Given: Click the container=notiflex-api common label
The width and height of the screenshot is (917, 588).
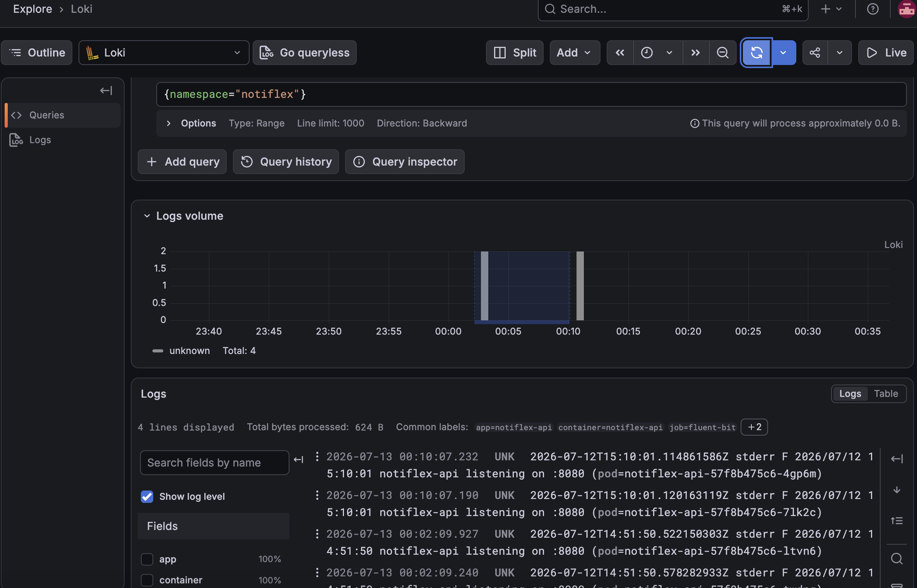Looking at the screenshot, I should (x=611, y=427).
